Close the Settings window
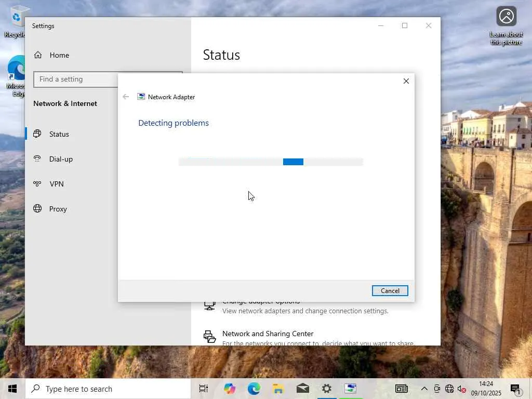Screen dimensions: 532x399 coord(429,26)
